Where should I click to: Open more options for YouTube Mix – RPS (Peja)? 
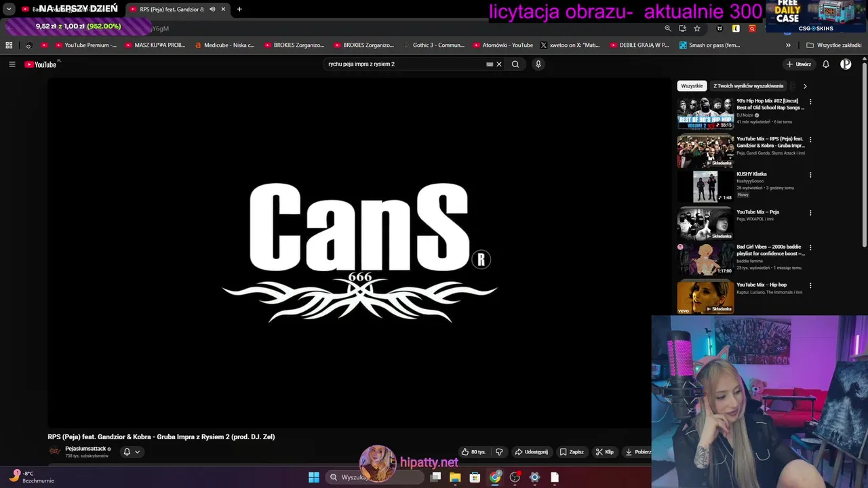(x=810, y=140)
